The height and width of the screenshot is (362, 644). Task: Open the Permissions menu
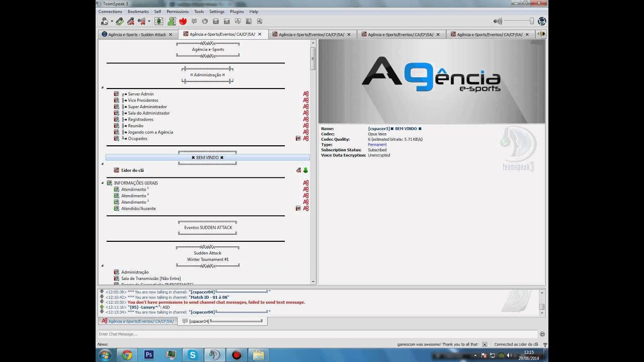tap(178, 12)
